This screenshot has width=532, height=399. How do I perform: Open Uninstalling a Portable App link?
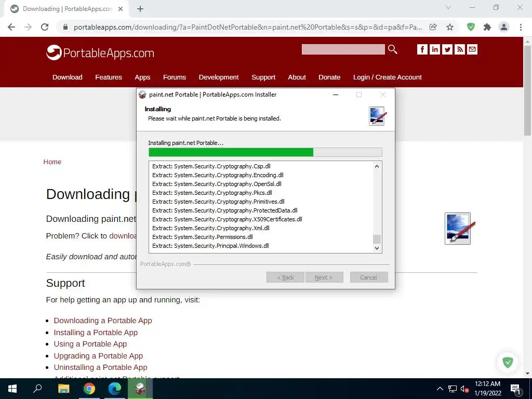click(x=100, y=367)
